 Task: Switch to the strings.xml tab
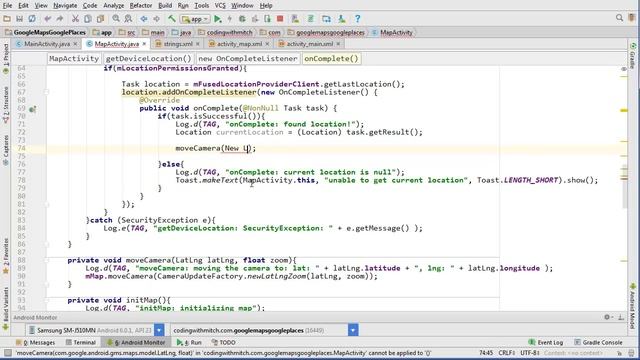(178, 44)
